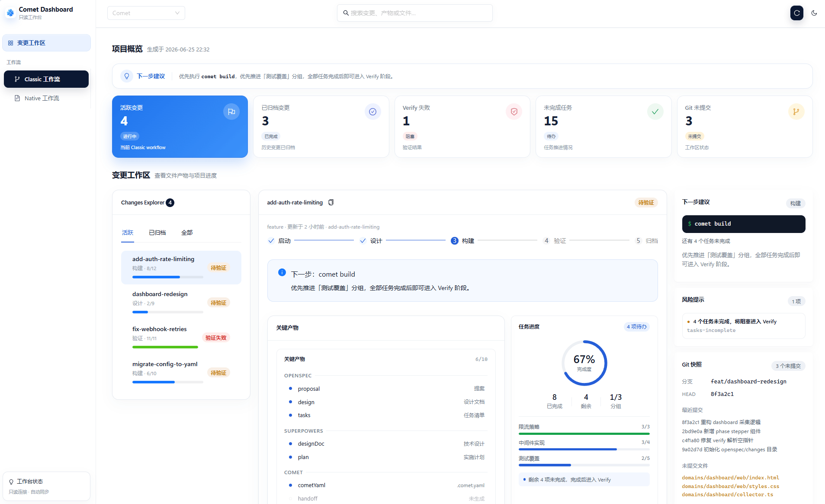825x504 pixels.
Task: Click the comet build command box
Action: (744, 224)
